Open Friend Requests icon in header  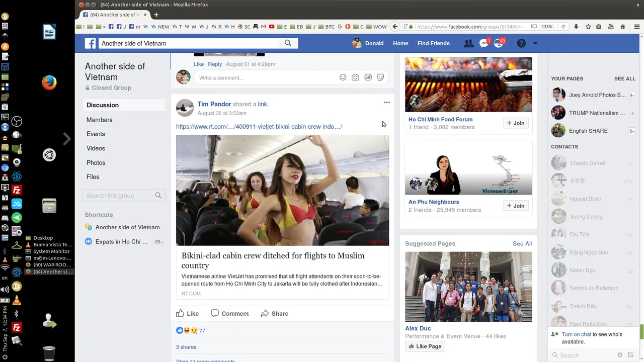point(468,43)
